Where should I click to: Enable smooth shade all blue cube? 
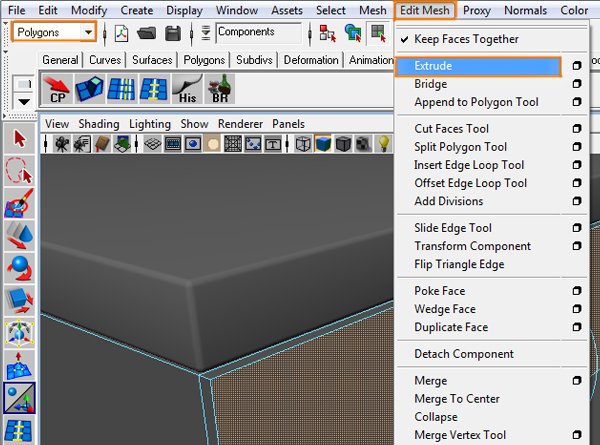[x=323, y=144]
